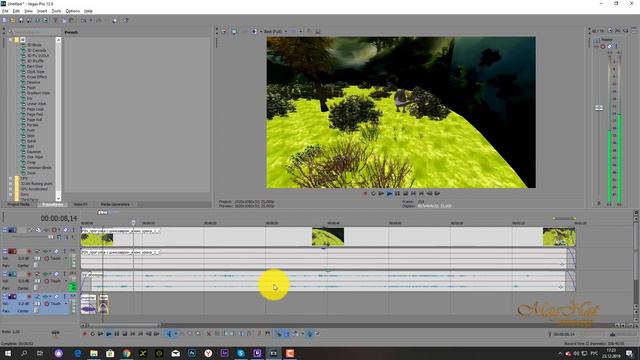The height and width of the screenshot is (360, 640).
Task: Toggle preview on external monitor icon
Action: pos(234,31)
